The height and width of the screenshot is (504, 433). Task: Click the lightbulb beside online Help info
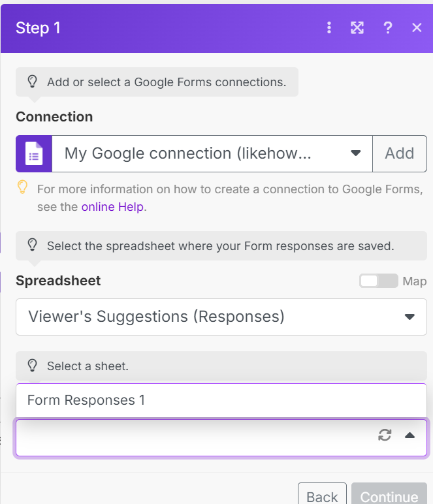pos(23,188)
